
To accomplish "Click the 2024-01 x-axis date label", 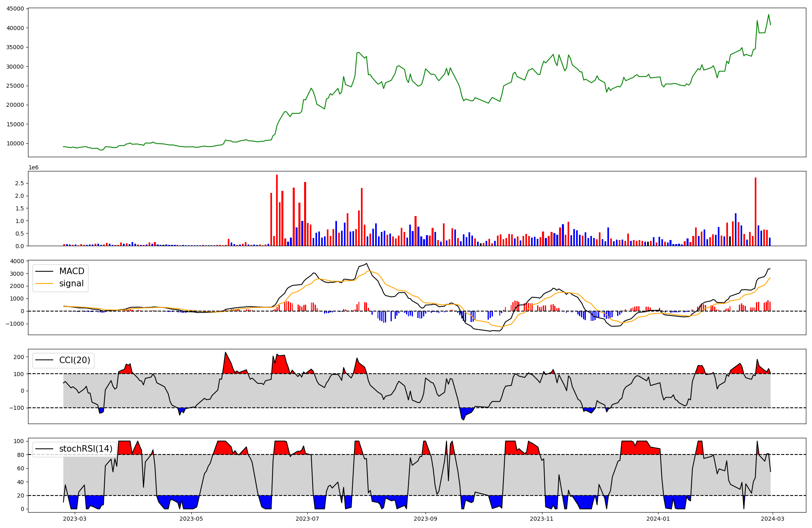I will pos(658,519).
